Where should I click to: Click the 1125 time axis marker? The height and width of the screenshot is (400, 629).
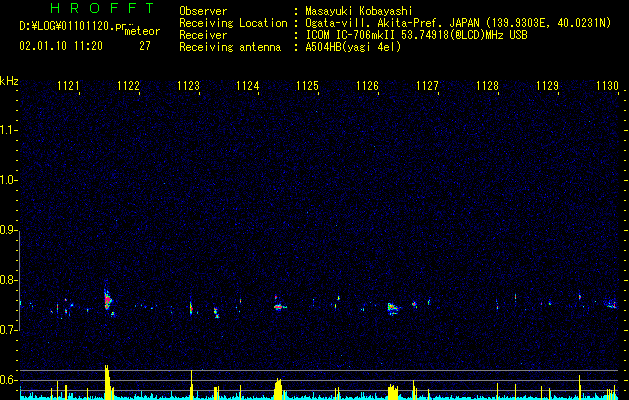307,85
